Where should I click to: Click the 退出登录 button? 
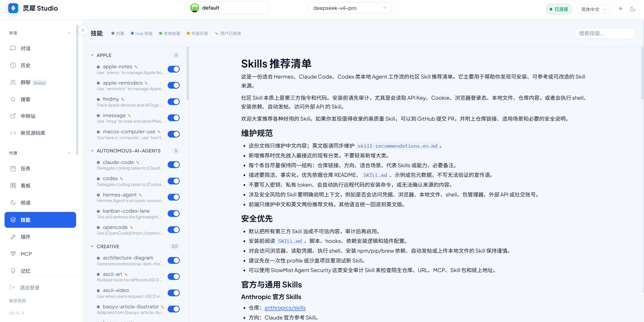point(25,287)
